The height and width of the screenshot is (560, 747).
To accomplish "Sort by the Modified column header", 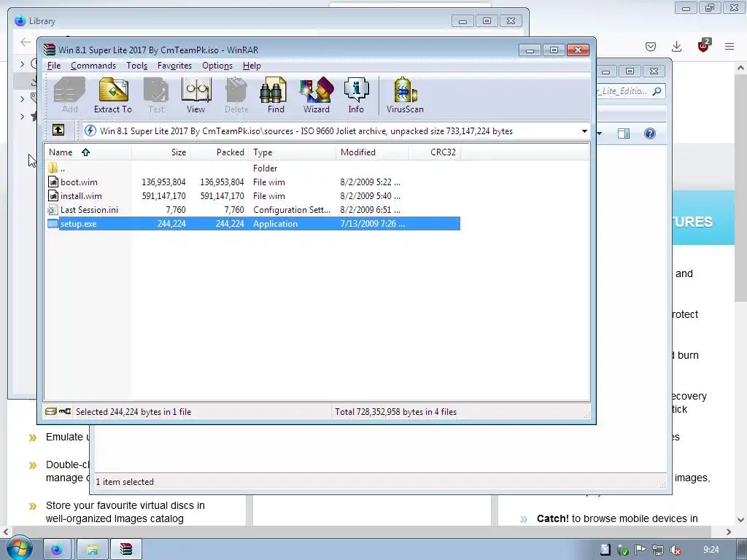I will [373, 152].
